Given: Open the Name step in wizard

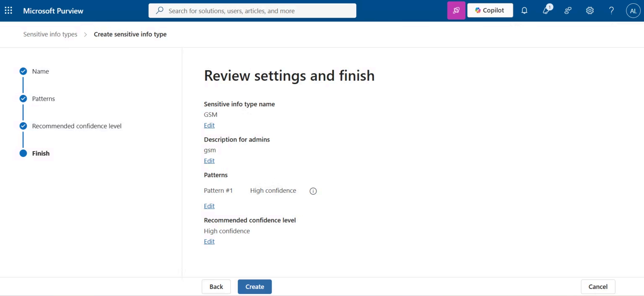Looking at the screenshot, I should pos(41,71).
